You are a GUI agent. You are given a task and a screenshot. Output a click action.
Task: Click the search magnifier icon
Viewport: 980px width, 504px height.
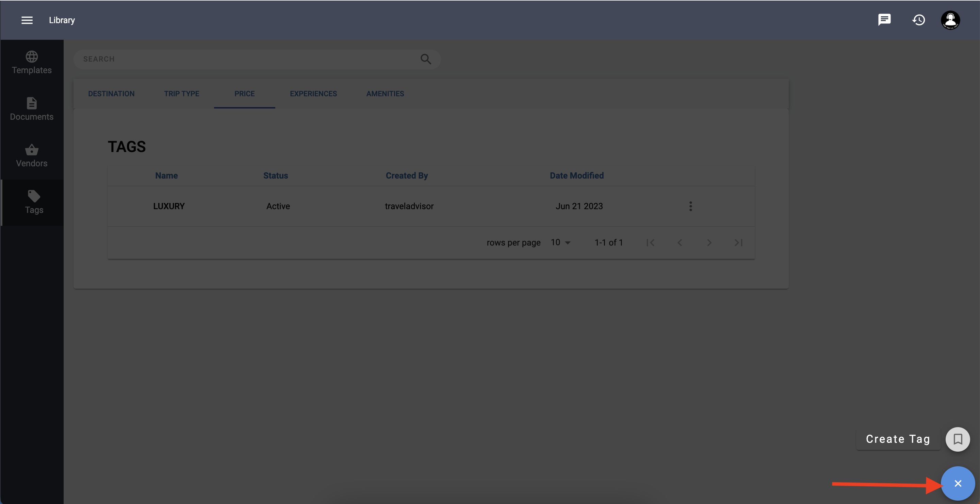(x=426, y=59)
